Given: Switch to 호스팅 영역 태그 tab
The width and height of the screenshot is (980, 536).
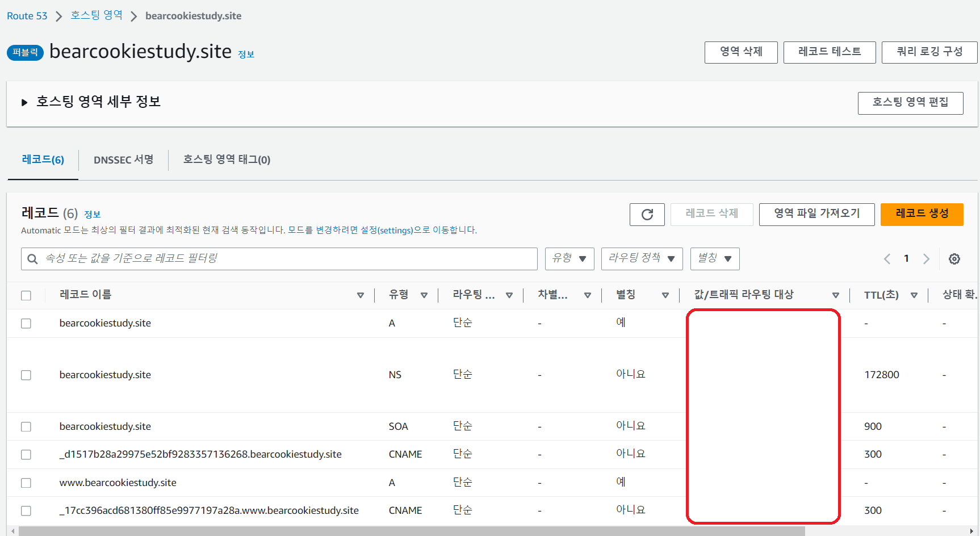Looking at the screenshot, I should pyautogui.click(x=227, y=160).
